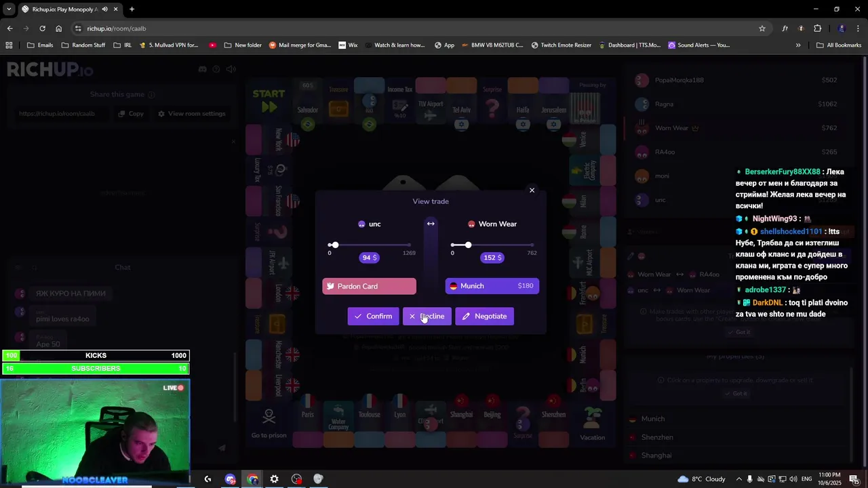Image resolution: width=868 pixels, height=488 pixels.
Task: Open the tab search dropdown
Action: click(8, 9)
